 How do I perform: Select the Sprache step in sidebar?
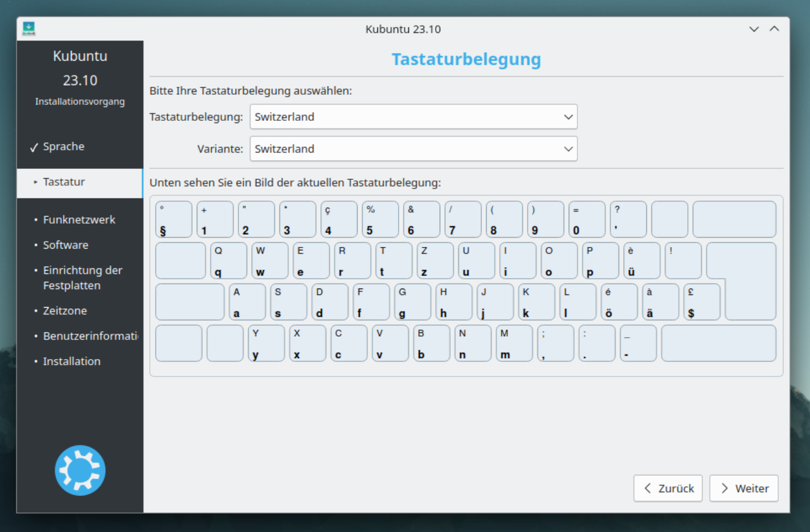click(x=64, y=147)
